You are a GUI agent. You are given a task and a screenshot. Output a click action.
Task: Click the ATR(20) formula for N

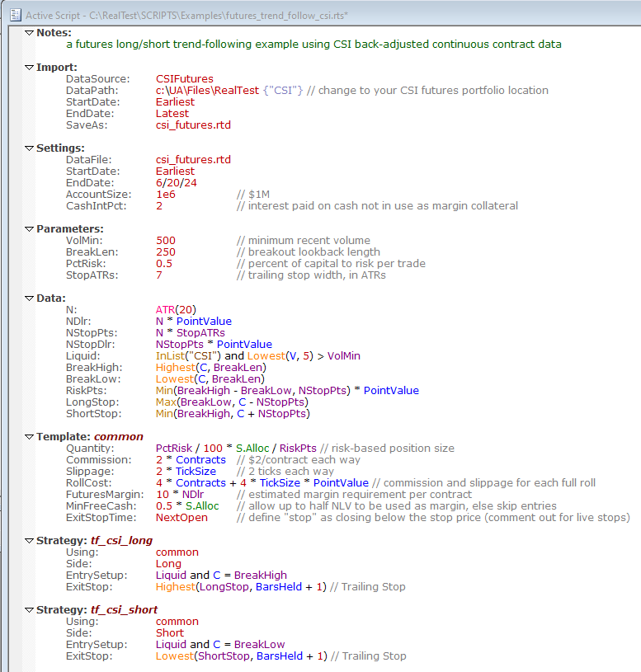click(x=176, y=310)
